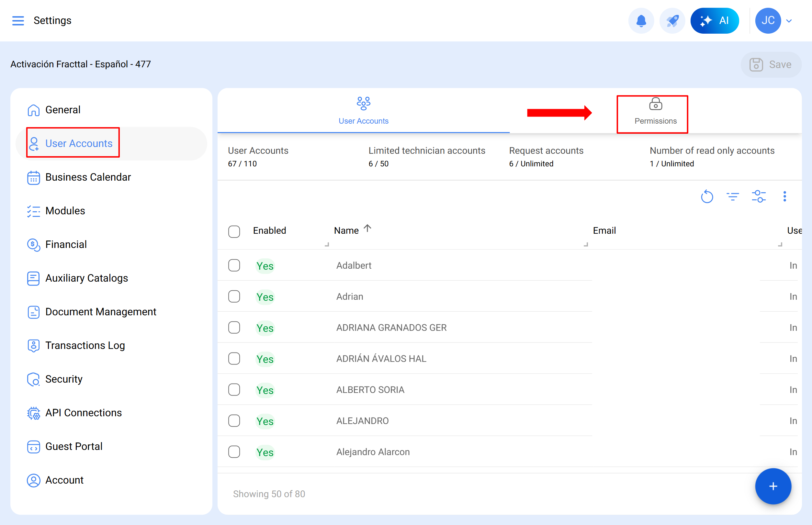
Task: Open the AI assistant button
Action: pyautogui.click(x=715, y=20)
